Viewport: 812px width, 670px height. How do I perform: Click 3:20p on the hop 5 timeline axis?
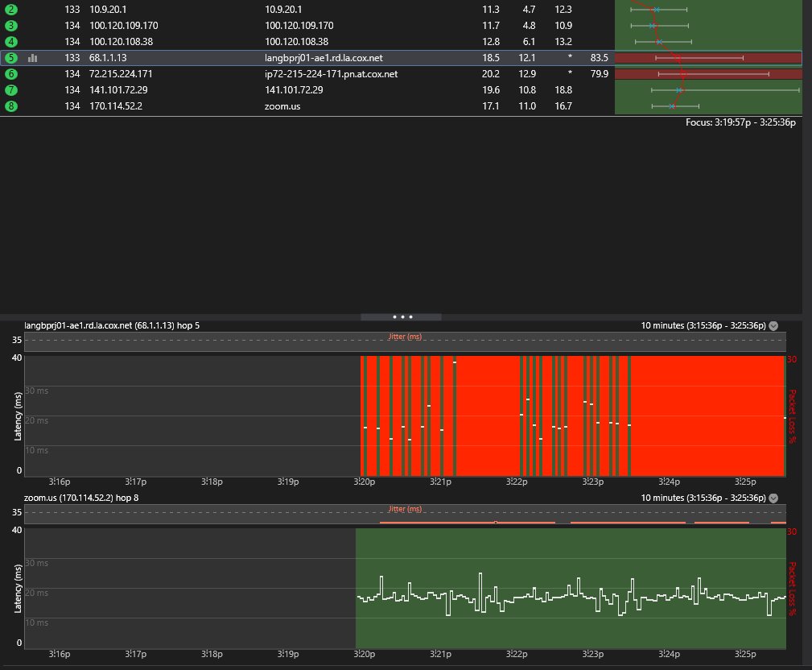(x=365, y=482)
